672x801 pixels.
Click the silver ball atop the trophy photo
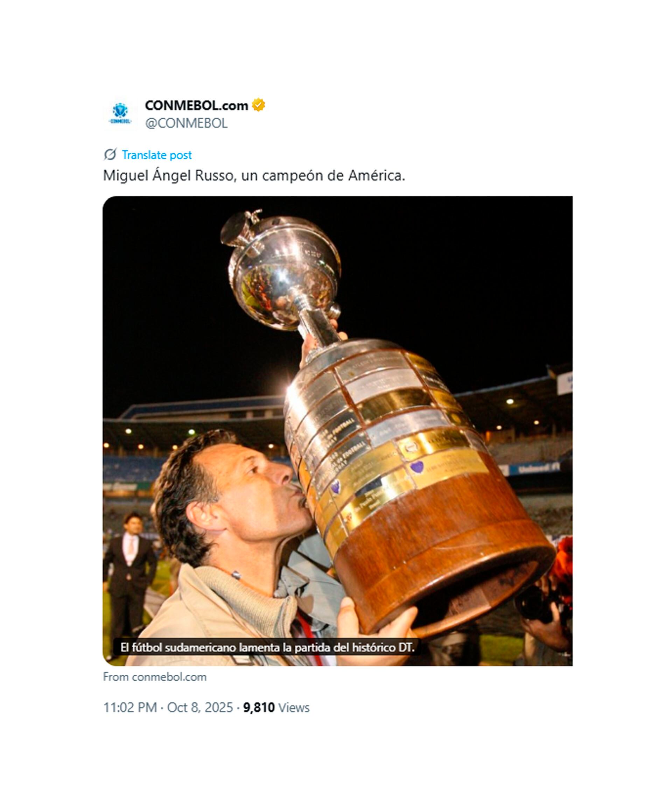[284, 271]
